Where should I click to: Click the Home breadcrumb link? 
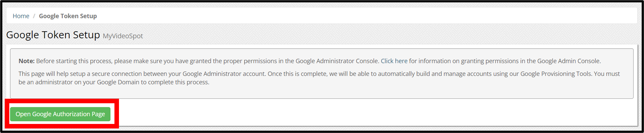tap(21, 16)
